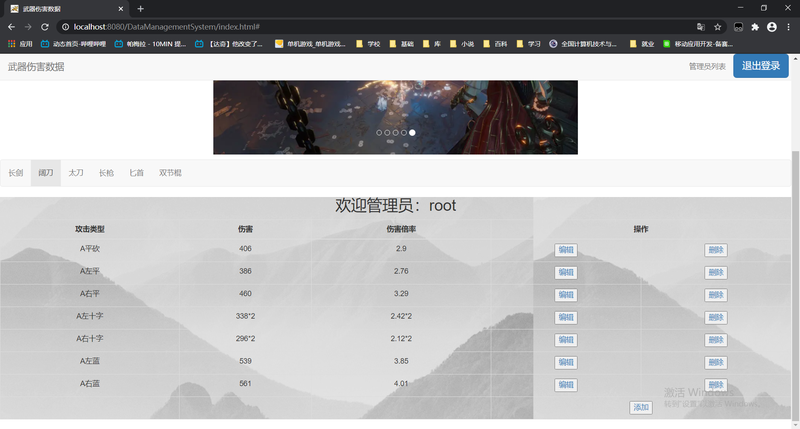800x429 pixels.
Task: Open the 学习 bookmark folder
Action: point(528,44)
